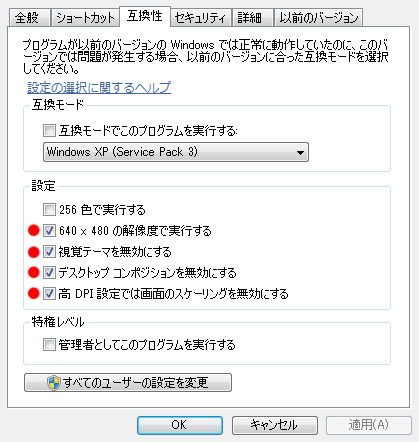Switch to the 全般 tab
The image size is (419, 442).
[x=29, y=18]
